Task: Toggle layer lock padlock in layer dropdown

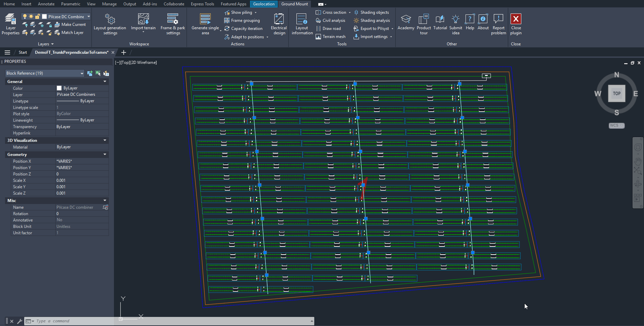Action: (38, 16)
